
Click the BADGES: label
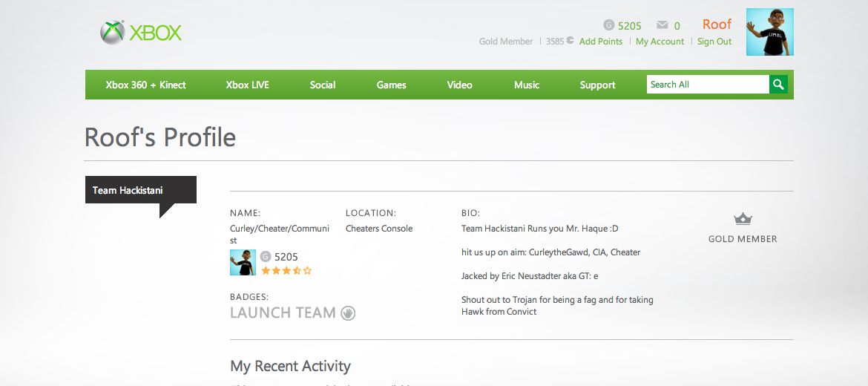click(x=249, y=297)
